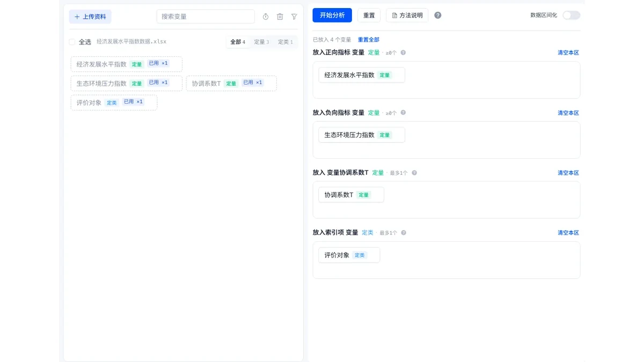Click the 重置 button
Viewport: 644px width, 362px height.
tap(369, 15)
